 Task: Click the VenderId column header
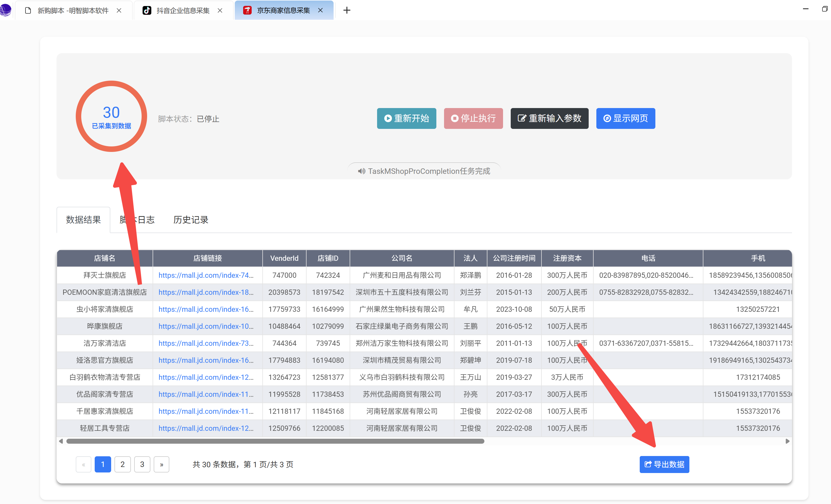(284, 258)
